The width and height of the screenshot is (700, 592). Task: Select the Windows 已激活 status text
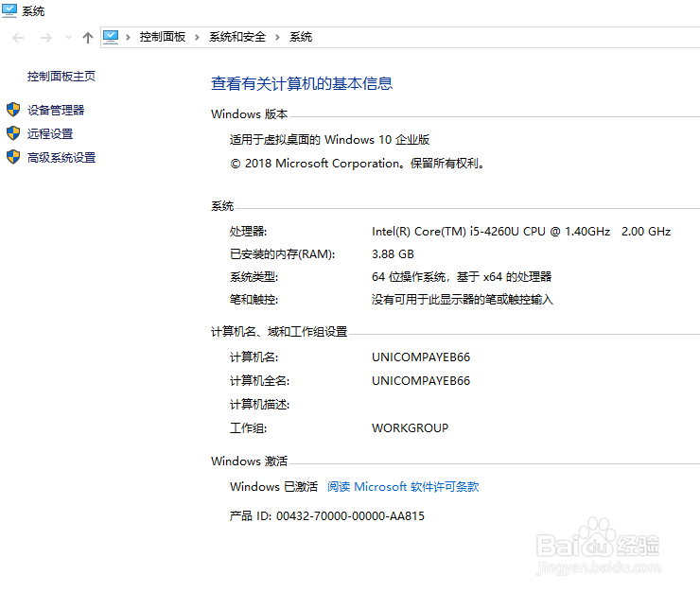(273, 487)
